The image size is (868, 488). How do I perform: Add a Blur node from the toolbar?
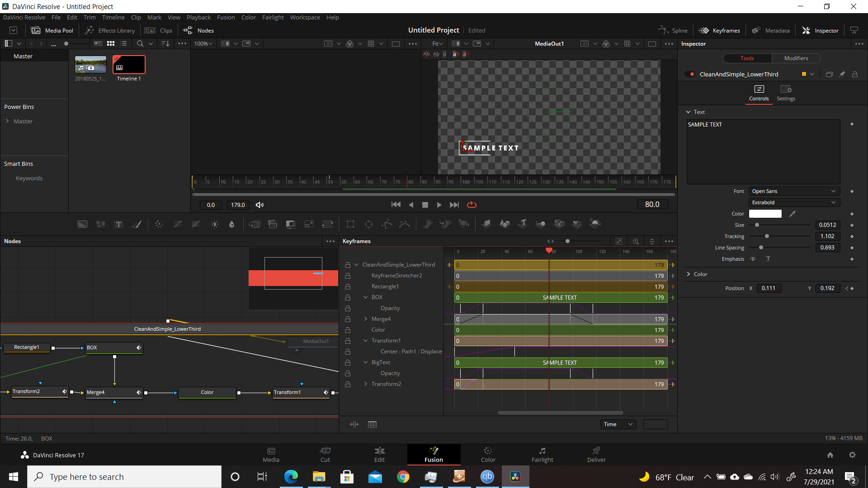coord(231,224)
